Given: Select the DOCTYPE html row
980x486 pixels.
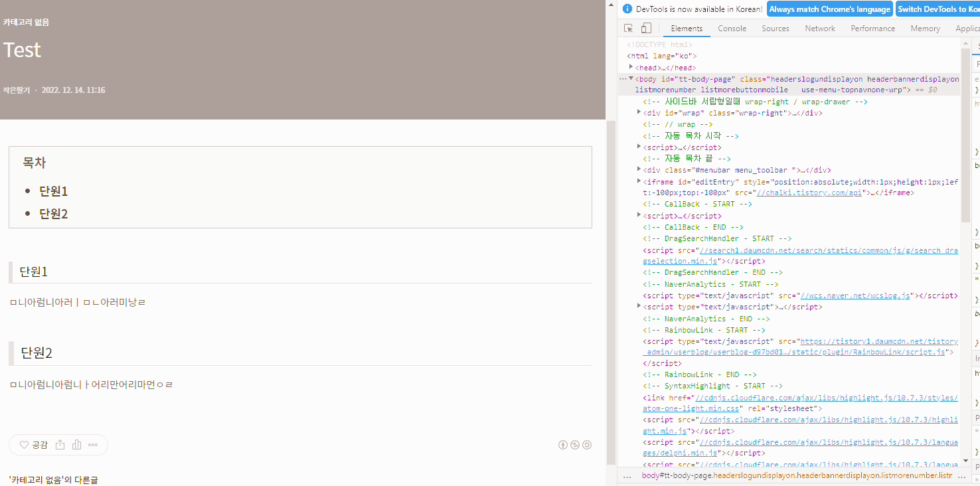Looking at the screenshot, I should (659, 44).
